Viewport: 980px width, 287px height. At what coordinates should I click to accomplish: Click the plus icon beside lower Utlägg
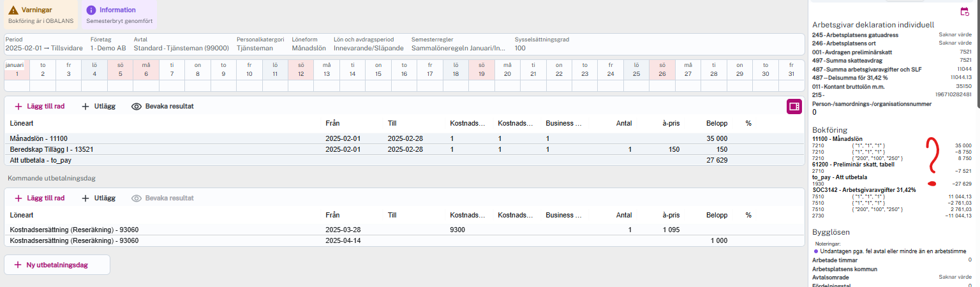click(x=85, y=198)
